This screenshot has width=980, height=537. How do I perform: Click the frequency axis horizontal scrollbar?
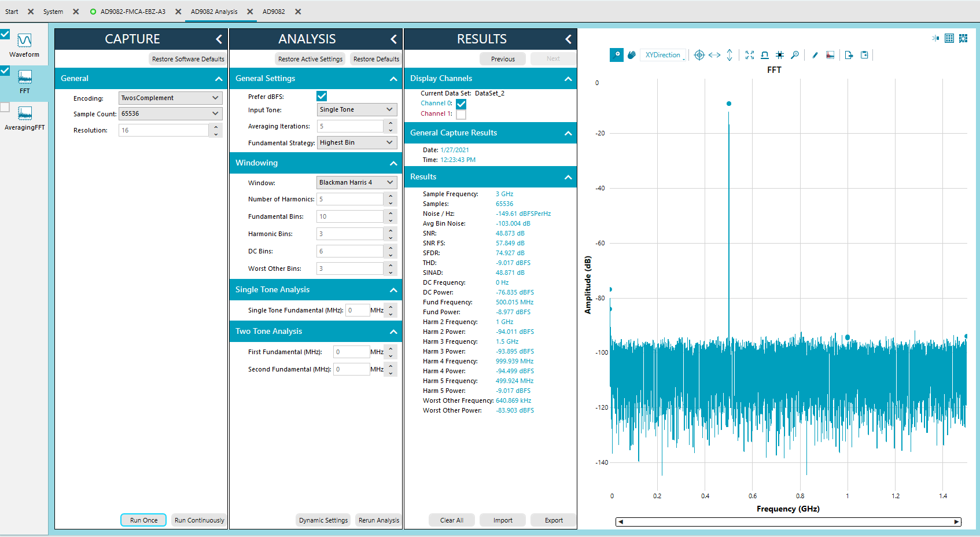pyautogui.click(x=789, y=521)
